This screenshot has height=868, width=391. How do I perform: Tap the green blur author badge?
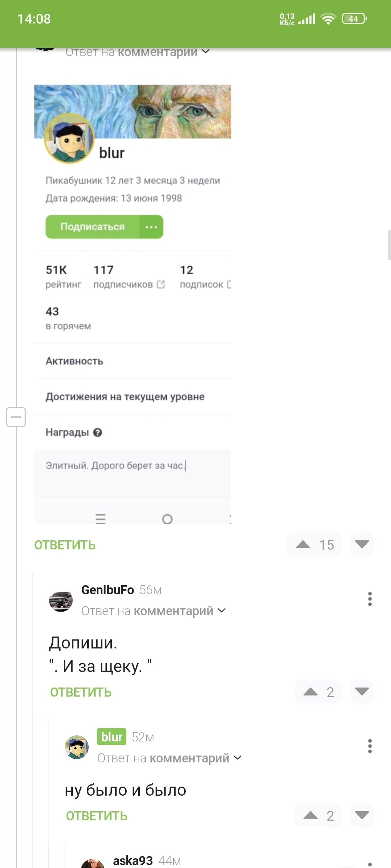point(112,737)
